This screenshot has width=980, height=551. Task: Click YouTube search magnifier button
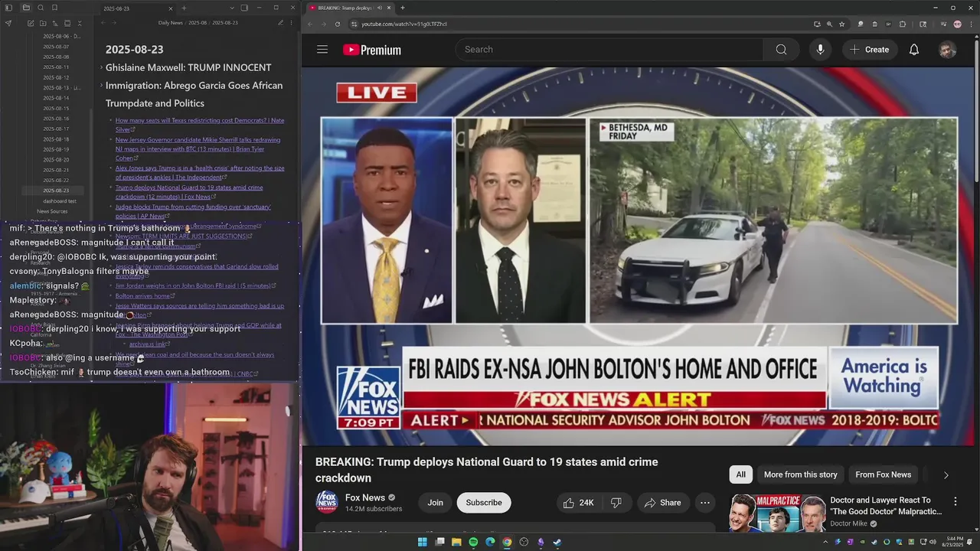pos(781,50)
